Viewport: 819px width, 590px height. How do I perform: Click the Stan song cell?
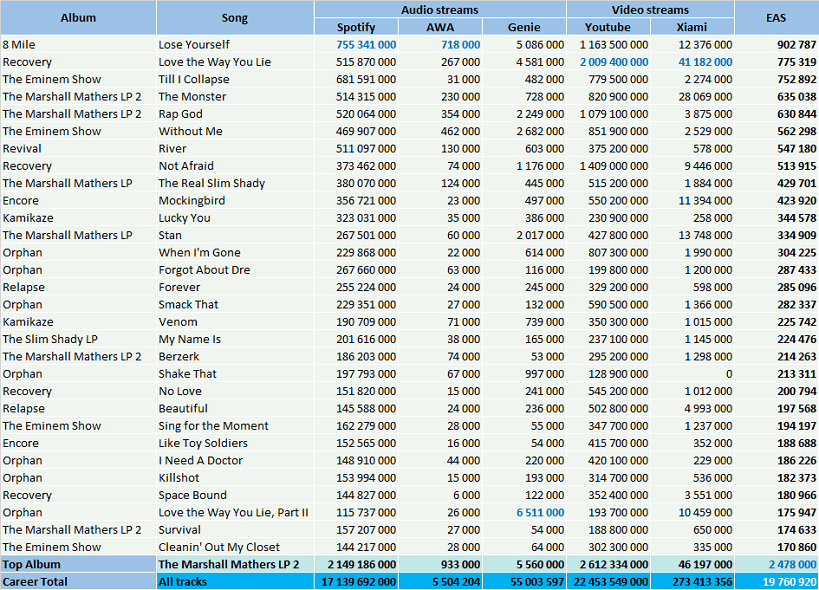(x=235, y=235)
